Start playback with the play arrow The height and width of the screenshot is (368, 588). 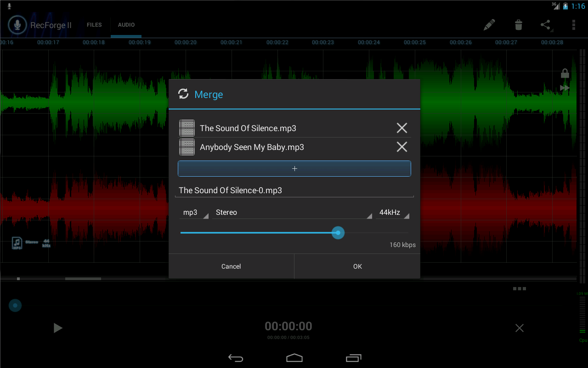[x=58, y=328]
